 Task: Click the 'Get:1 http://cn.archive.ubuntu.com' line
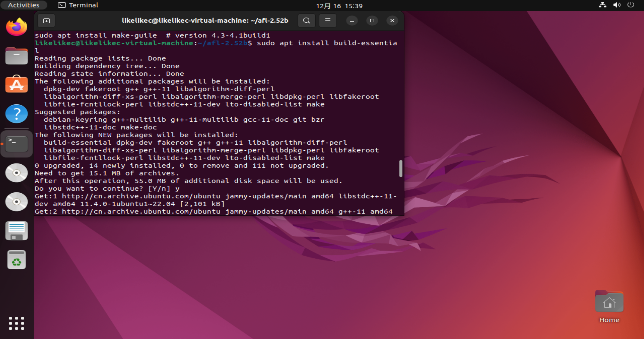tap(215, 196)
